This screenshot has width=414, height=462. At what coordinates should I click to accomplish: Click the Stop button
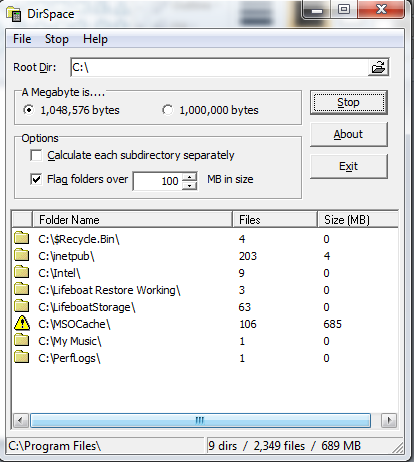[x=349, y=102]
